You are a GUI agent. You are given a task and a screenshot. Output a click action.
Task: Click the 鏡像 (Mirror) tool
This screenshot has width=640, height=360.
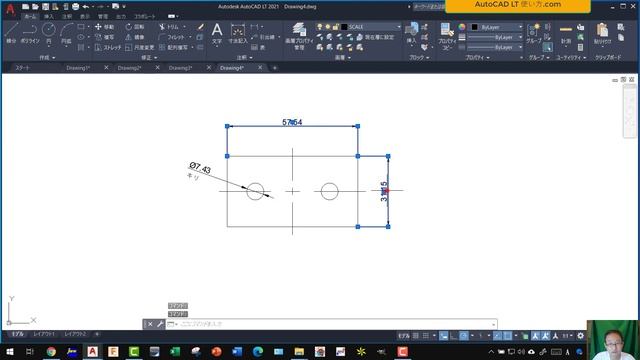click(x=135, y=37)
